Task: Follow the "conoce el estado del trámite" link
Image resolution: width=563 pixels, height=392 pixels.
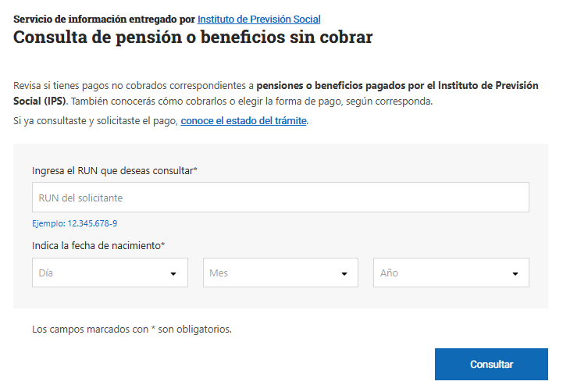Action: [244, 121]
